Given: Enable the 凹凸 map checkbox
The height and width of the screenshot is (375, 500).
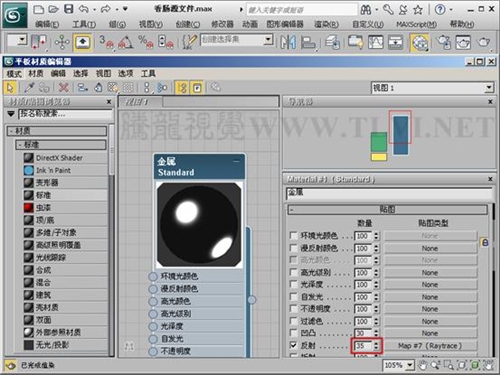Looking at the screenshot, I should (x=293, y=333).
